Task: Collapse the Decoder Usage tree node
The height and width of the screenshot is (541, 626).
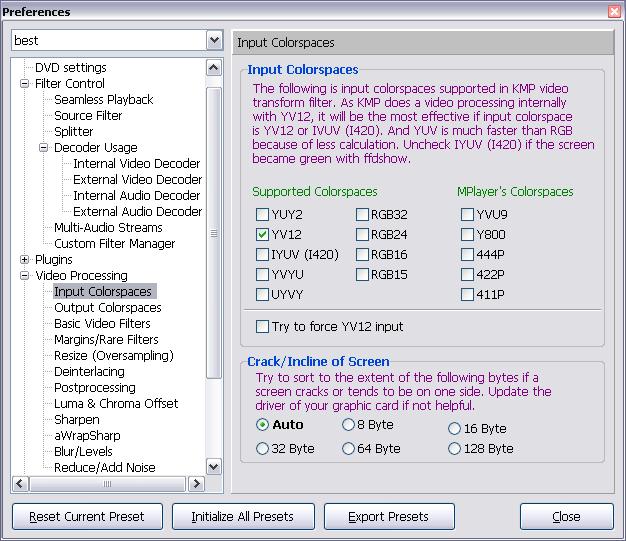Action: point(44,148)
